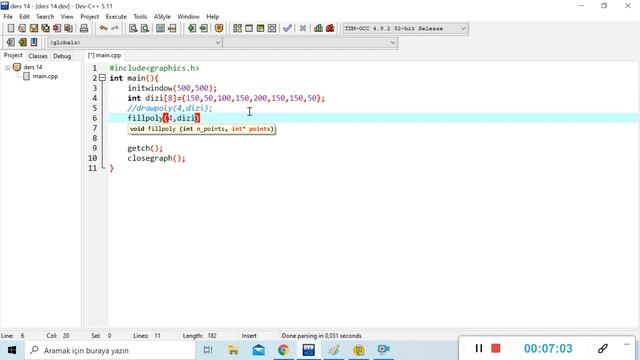Select the [*] main.cpp editor tab
This screenshot has height=360, width=640.
pyautogui.click(x=104, y=55)
